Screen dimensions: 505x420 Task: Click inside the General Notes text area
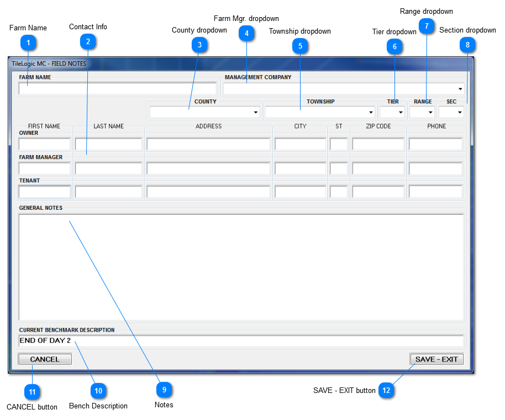(241, 267)
